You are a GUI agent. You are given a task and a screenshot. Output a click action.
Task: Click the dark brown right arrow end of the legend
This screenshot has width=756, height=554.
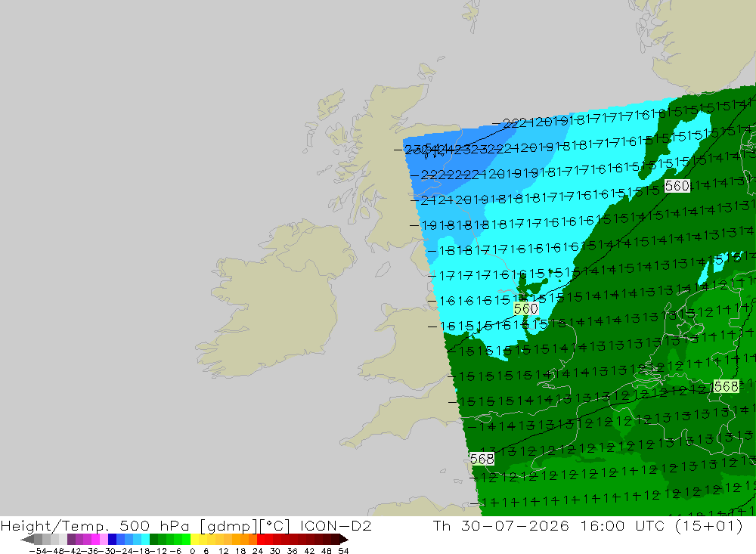click(x=344, y=540)
